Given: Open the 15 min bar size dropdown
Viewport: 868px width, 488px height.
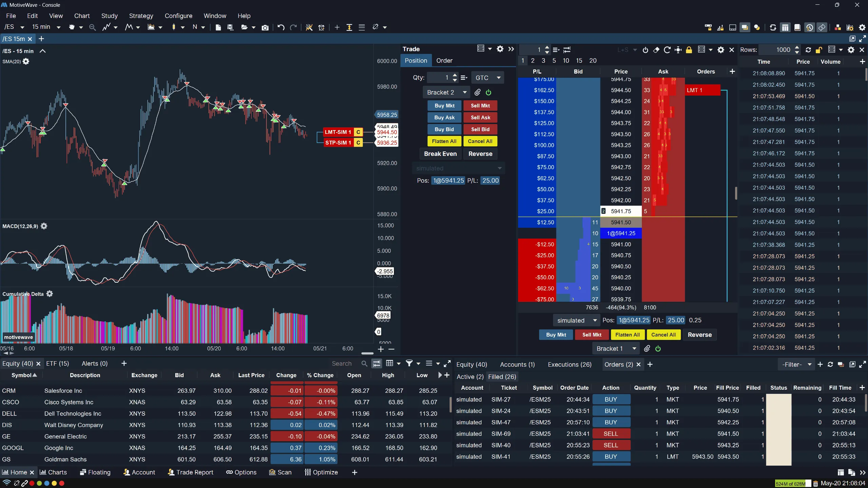Looking at the screenshot, I should pos(58,27).
